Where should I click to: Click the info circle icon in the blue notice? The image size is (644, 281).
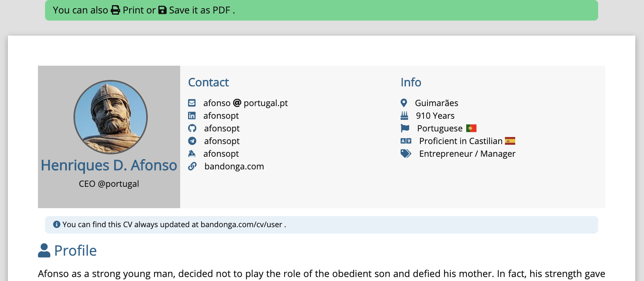click(x=56, y=224)
